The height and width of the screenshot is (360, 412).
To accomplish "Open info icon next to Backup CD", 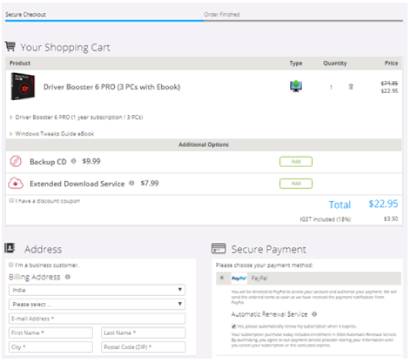I will point(74,161).
